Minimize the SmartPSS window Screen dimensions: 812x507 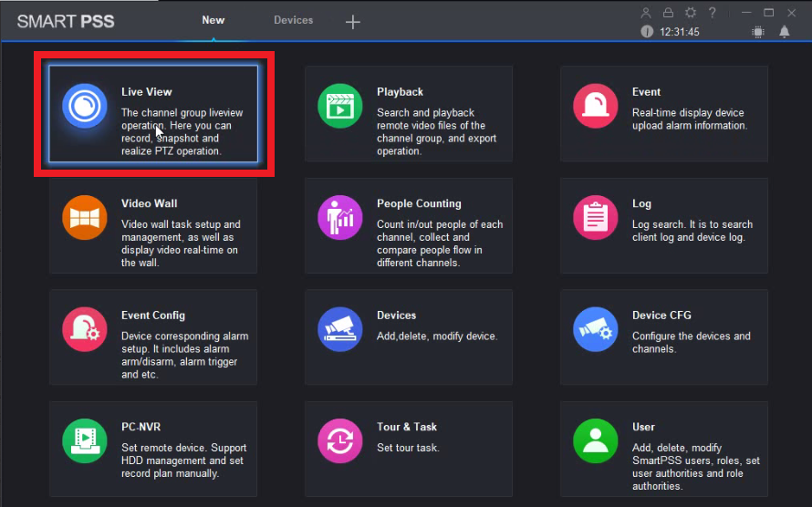(x=746, y=13)
